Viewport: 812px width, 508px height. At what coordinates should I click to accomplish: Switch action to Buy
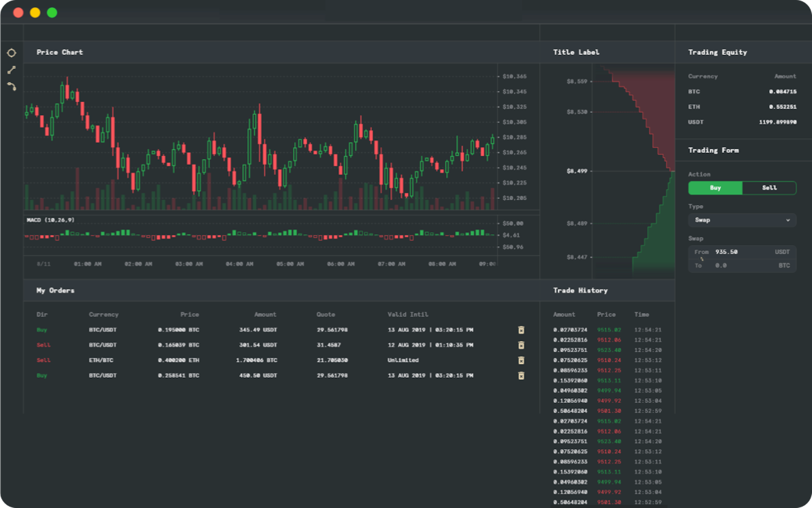[715, 188]
